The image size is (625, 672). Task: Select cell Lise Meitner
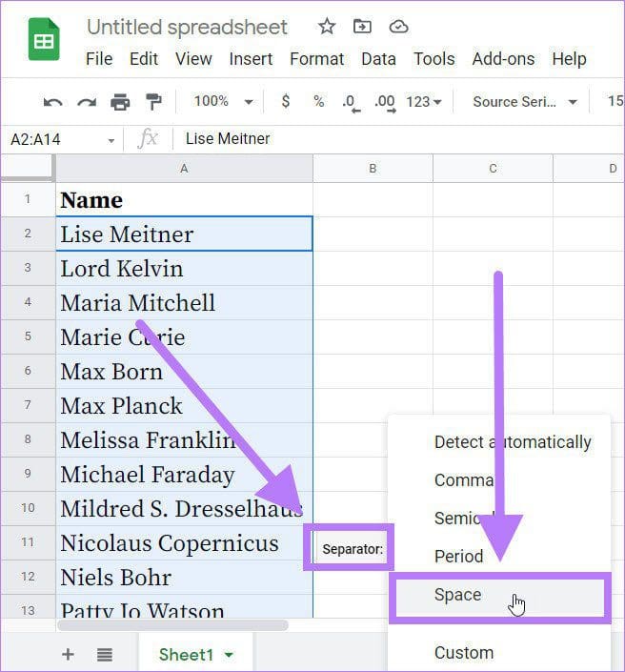[184, 234]
